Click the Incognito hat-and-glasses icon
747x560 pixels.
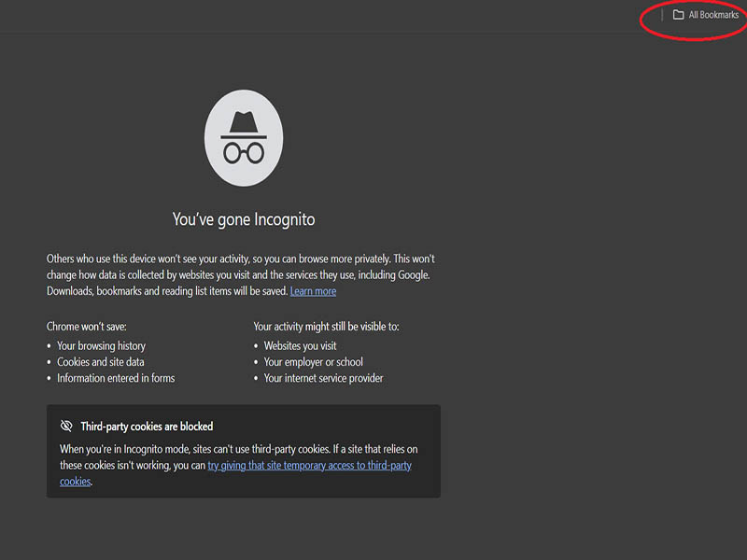pyautogui.click(x=244, y=138)
